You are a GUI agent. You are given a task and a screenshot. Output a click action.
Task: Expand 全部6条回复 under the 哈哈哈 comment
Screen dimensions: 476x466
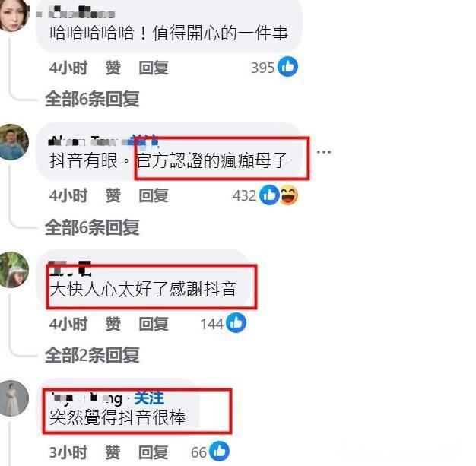pos(92,99)
